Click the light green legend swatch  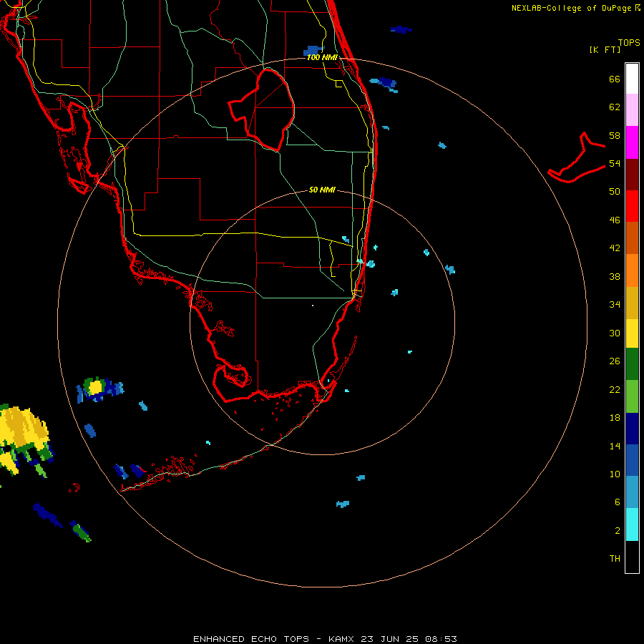point(632,396)
